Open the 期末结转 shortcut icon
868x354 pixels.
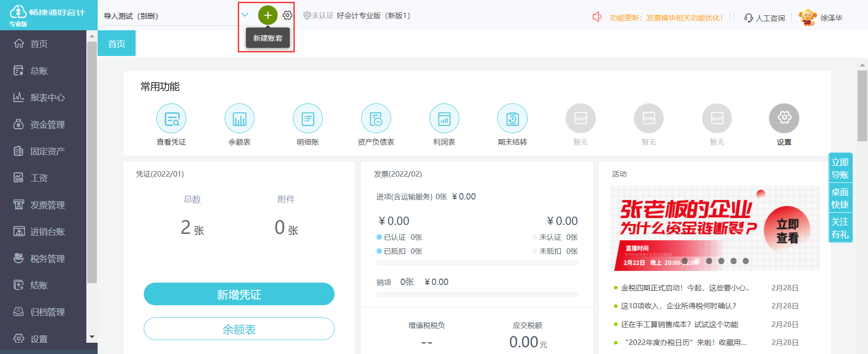coord(513,119)
